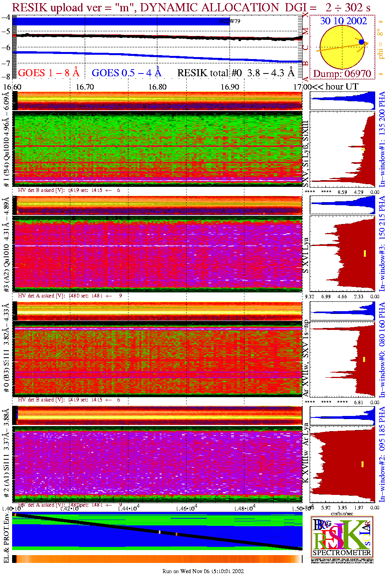Image resolution: width=392 pixels, height=577 pixels.
Task: Click the orange color bar at the bottom
Action: click(157, 559)
